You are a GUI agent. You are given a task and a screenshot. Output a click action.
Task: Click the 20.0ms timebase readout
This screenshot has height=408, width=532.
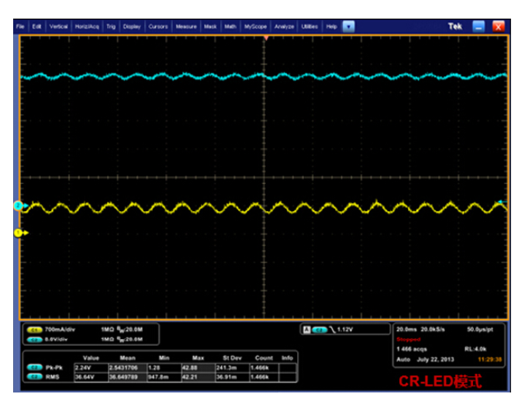406,330
